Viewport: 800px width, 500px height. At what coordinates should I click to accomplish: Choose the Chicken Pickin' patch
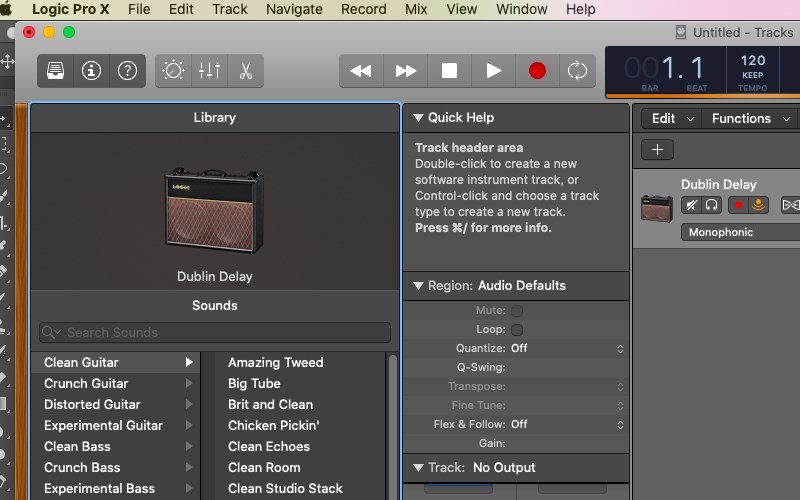(273, 426)
